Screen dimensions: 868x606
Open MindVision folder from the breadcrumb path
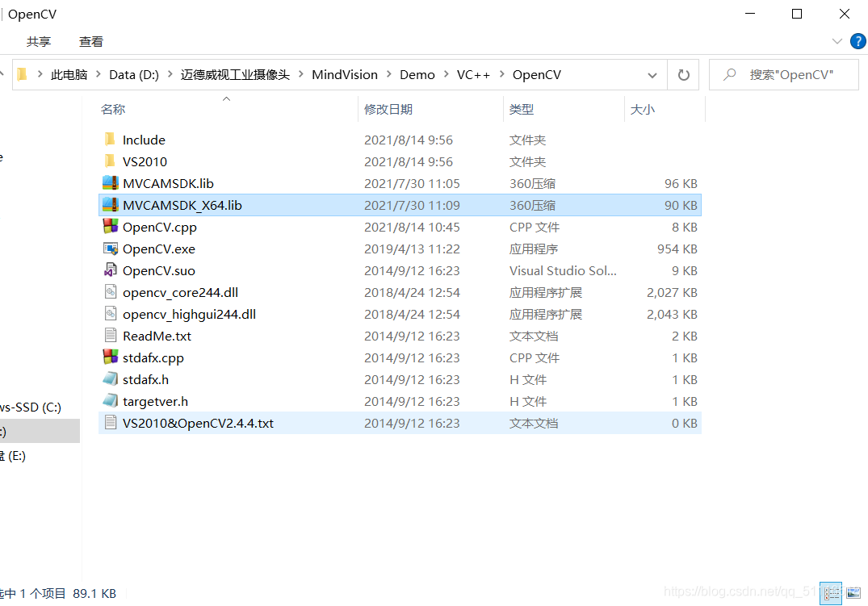[345, 74]
